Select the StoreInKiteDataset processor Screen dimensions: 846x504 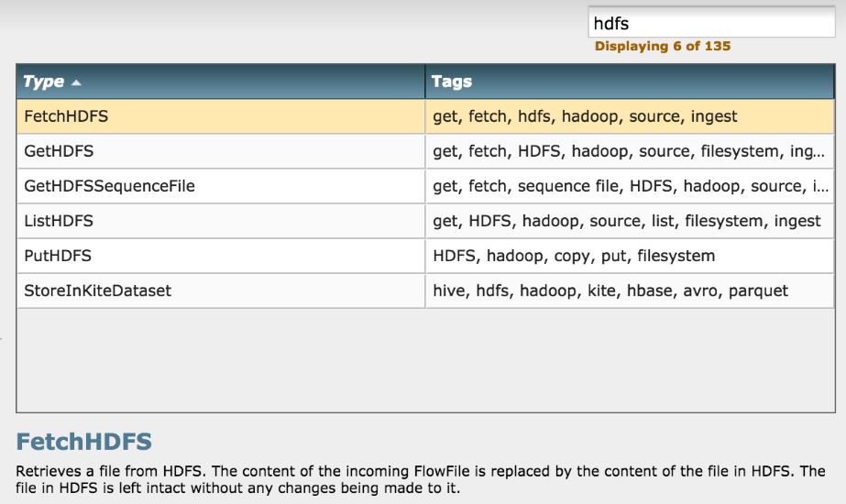tap(97, 290)
